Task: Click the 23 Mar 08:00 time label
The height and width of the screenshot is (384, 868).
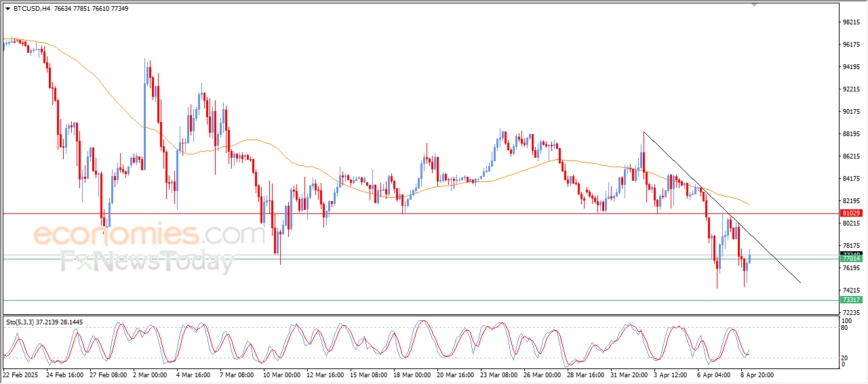Action: [x=498, y=375]
